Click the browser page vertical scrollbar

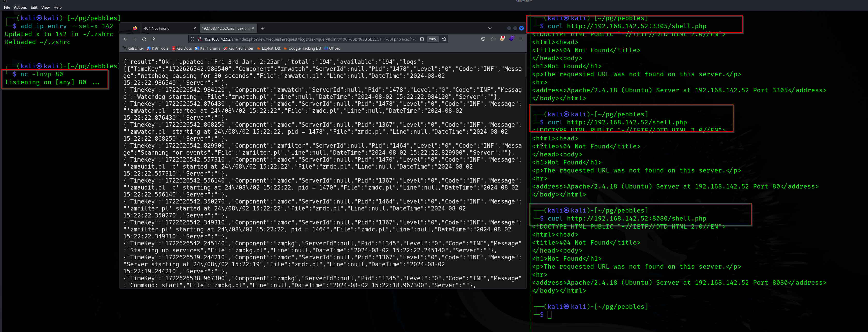(x=525, y=66)
